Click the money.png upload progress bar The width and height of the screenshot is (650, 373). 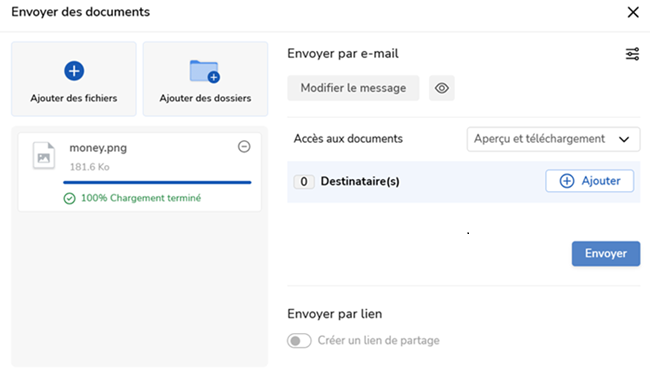[x=157, y=182]
